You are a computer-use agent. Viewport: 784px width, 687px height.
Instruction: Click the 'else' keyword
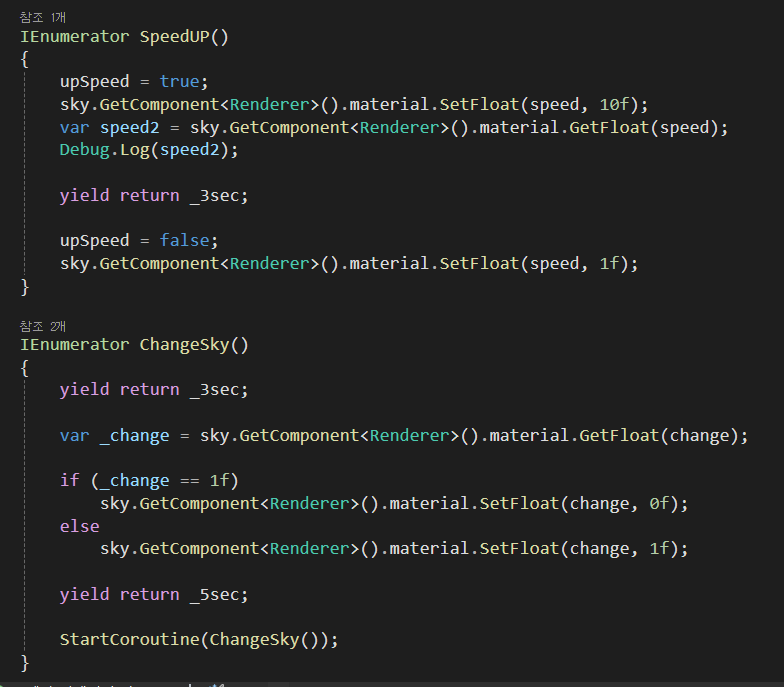80,526
